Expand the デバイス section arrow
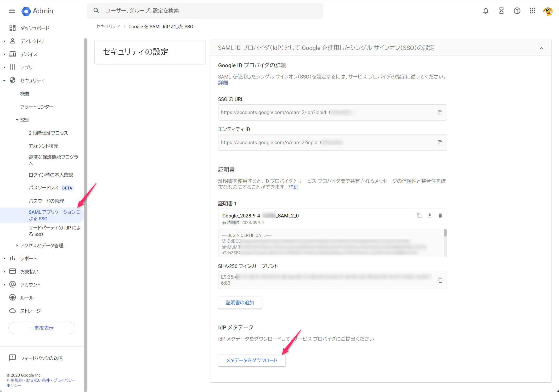Image resolution: width=559 pixels, height=392 pixels. (x=4, y=54)
